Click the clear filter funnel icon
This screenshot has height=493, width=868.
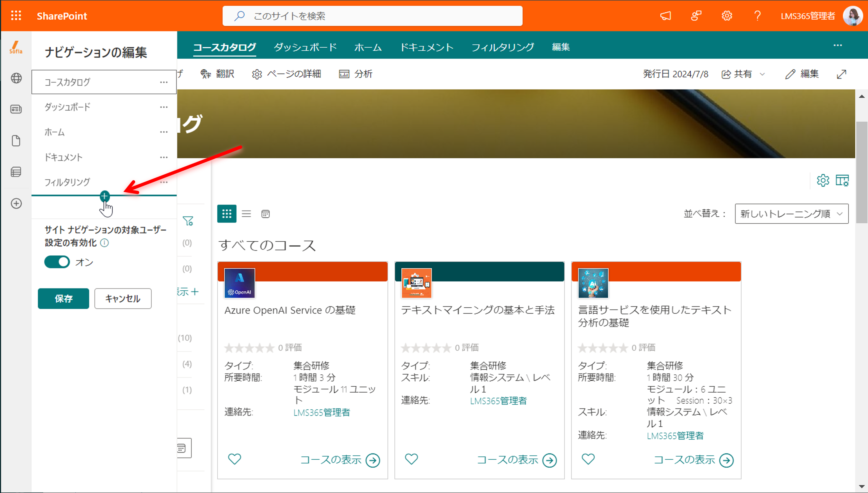[x=188, y=221]
